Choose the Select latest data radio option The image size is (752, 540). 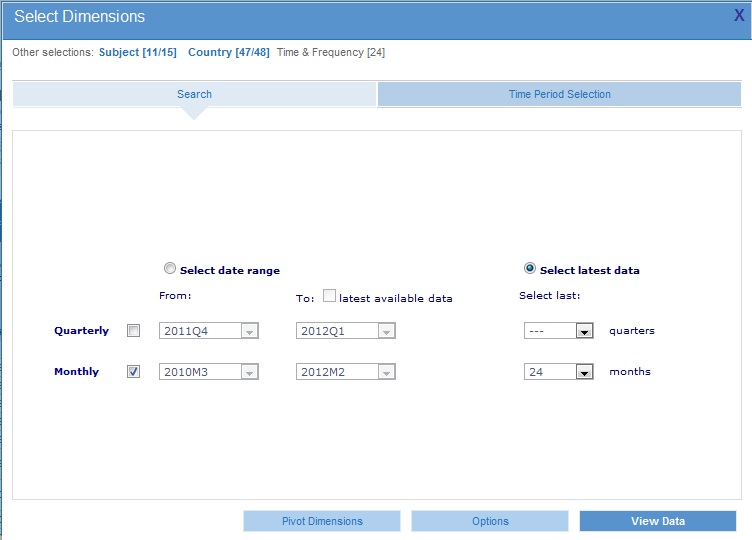tap(530, 269)
